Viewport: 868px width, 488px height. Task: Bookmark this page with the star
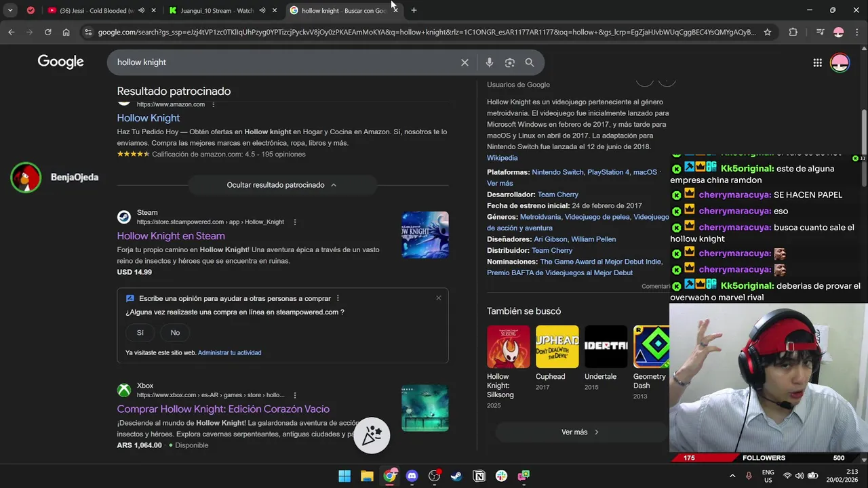768,32
